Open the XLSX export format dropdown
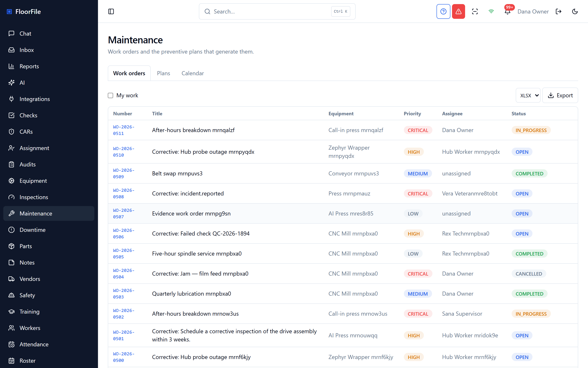 click(x=528, y=95)
